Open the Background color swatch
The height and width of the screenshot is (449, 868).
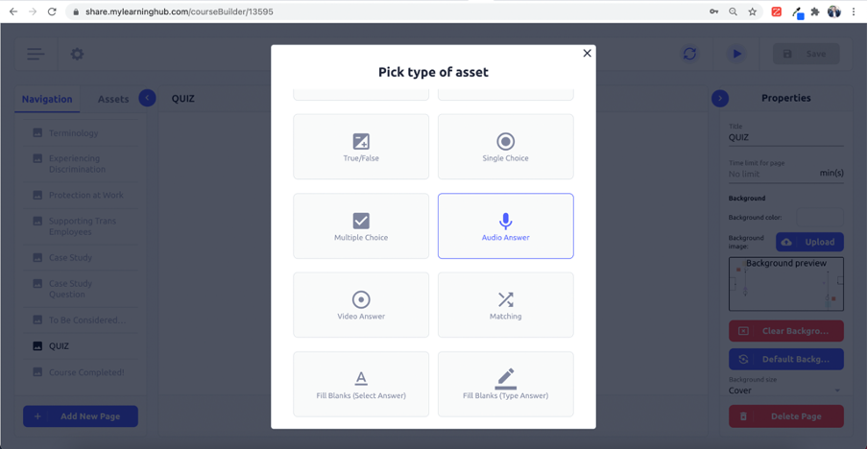click(820, 218)
